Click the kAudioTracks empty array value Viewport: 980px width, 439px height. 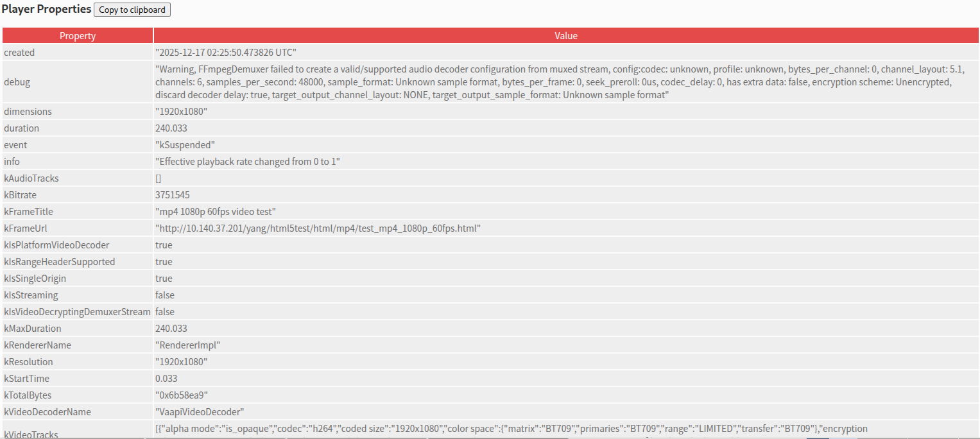(x=159, y=178)
